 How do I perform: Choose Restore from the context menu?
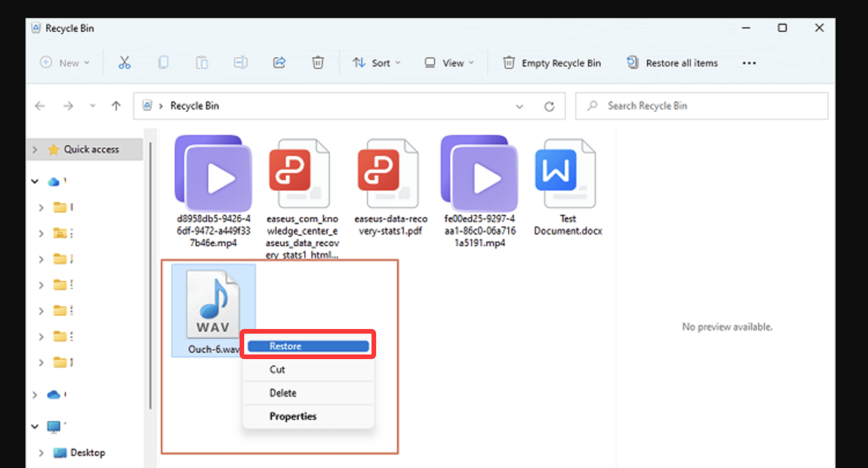tap(308, 346)
